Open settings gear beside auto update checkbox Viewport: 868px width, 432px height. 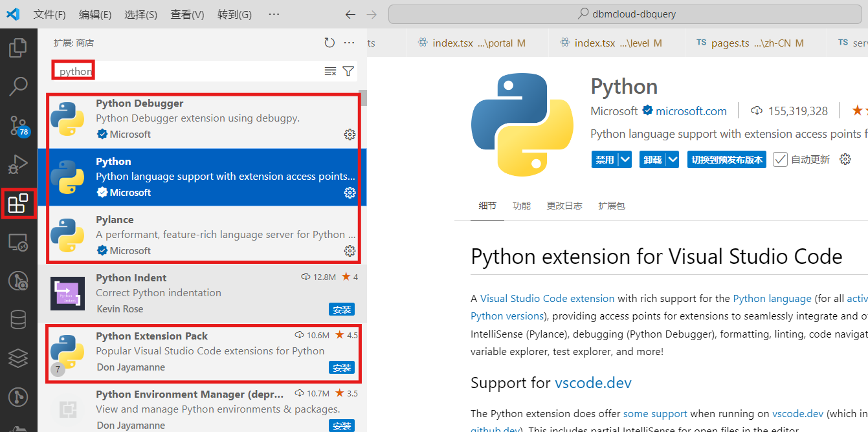[x=845, y=159]
